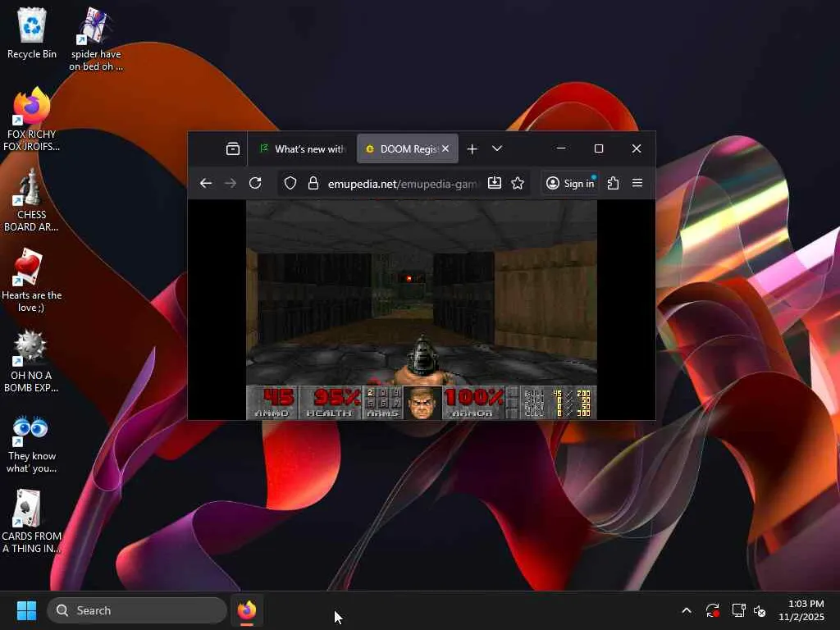Click the browser forward arrow
This screenshot has width=840, height=630.
coord(231,183)
